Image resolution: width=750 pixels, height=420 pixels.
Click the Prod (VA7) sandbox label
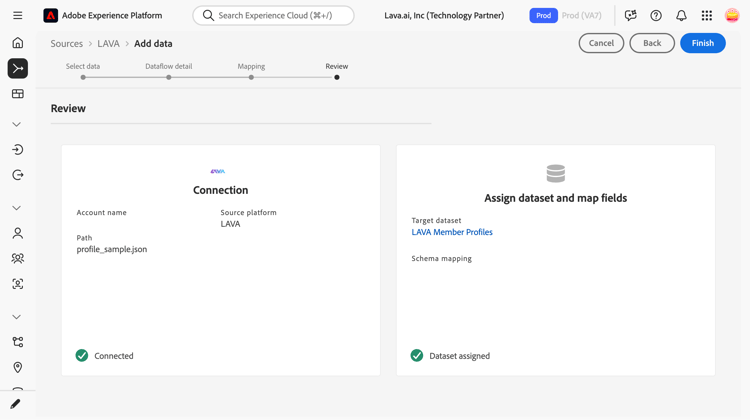pyautogui.click(x=582, y=15)
